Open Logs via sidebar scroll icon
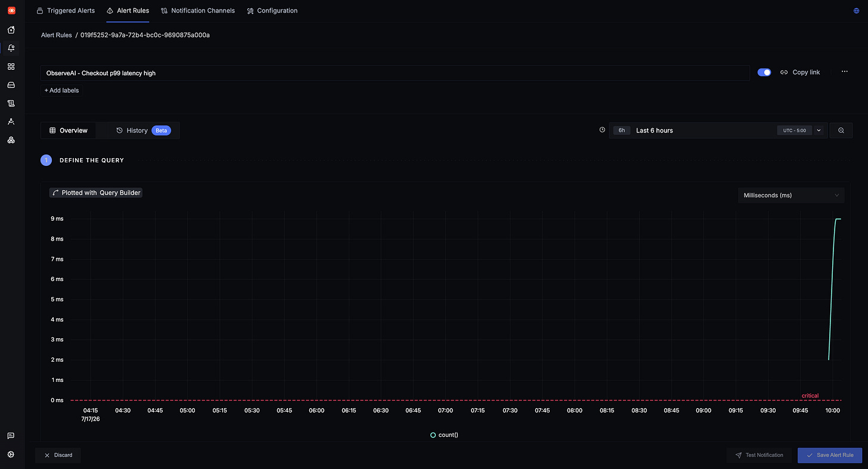 click(11, 103)
